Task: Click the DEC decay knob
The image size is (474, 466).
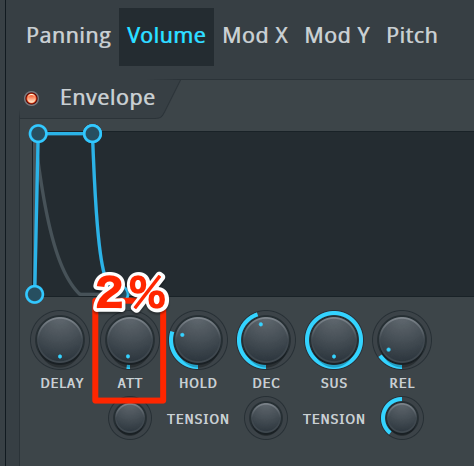Action: point(266,340)
